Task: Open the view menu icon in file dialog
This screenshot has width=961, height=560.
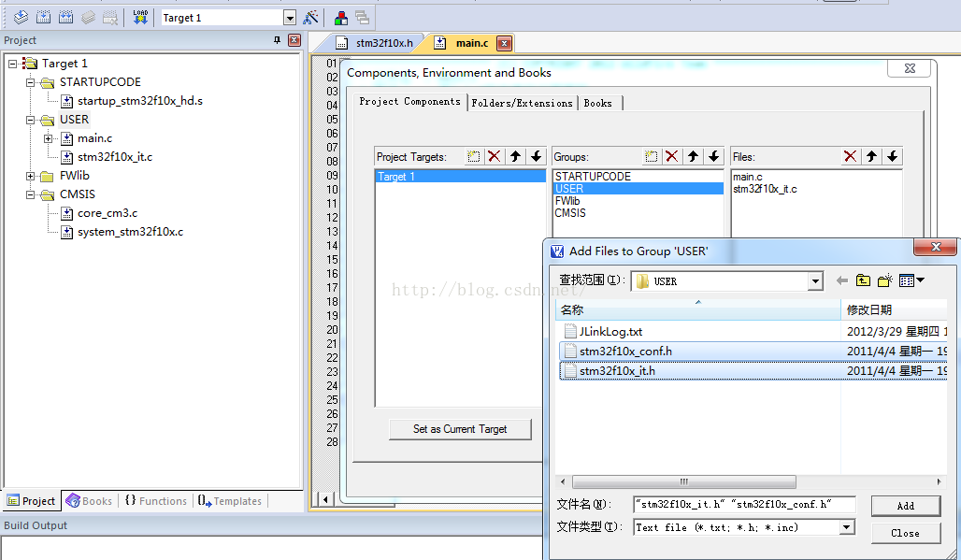Action: pyautogui.click(x=911, y=280)
